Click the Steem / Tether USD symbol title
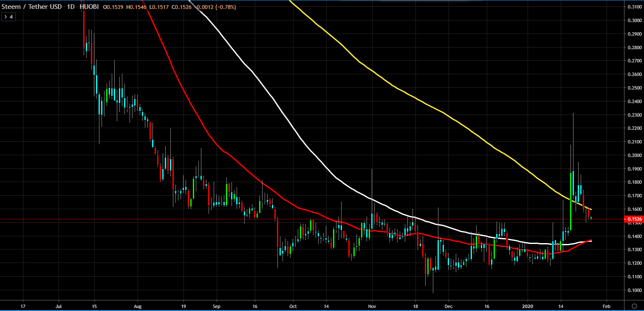 [x=31, y=8]
